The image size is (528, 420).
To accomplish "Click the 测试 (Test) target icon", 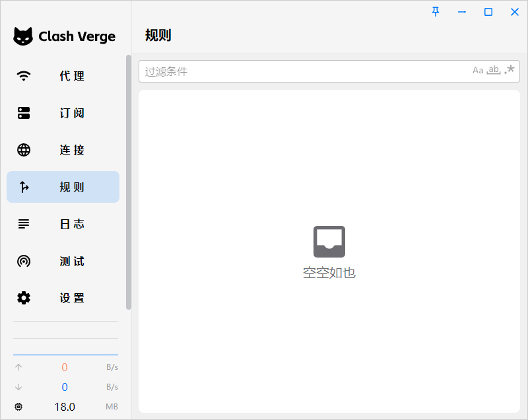I will (24, 261).
